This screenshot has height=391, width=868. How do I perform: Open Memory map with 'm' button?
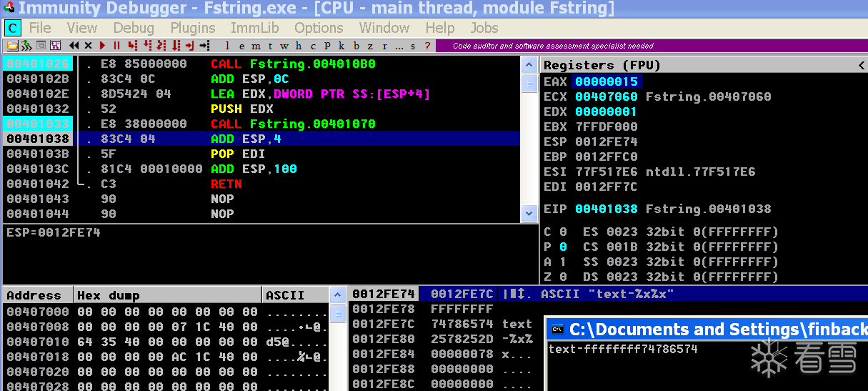pos(256,46)
